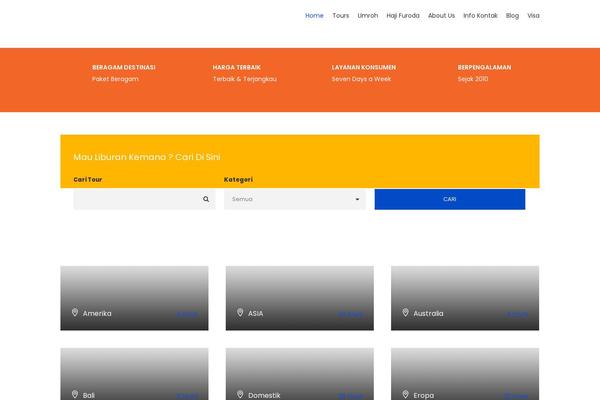Navigate to About Us

(442, 16)
